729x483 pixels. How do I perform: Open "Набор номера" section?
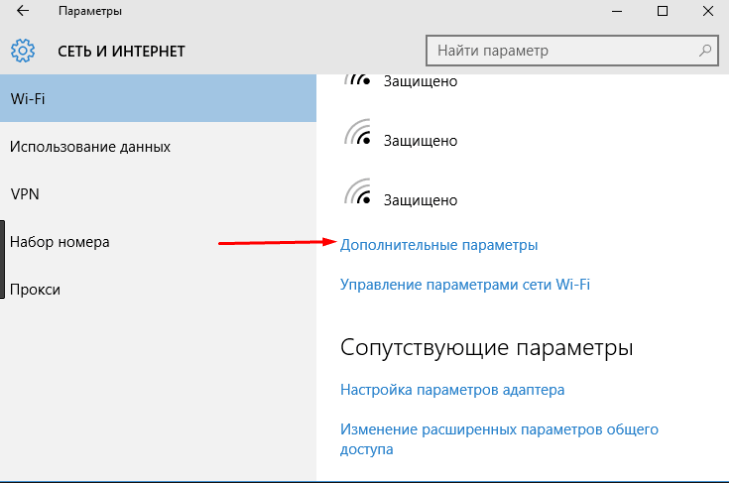coord(158,242)
